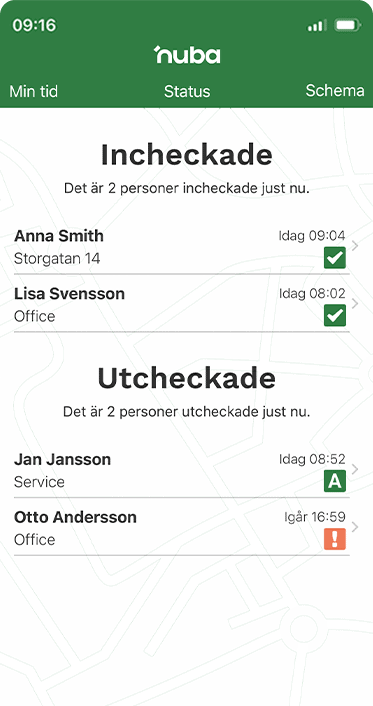Select the Status tab

point(187,91)
